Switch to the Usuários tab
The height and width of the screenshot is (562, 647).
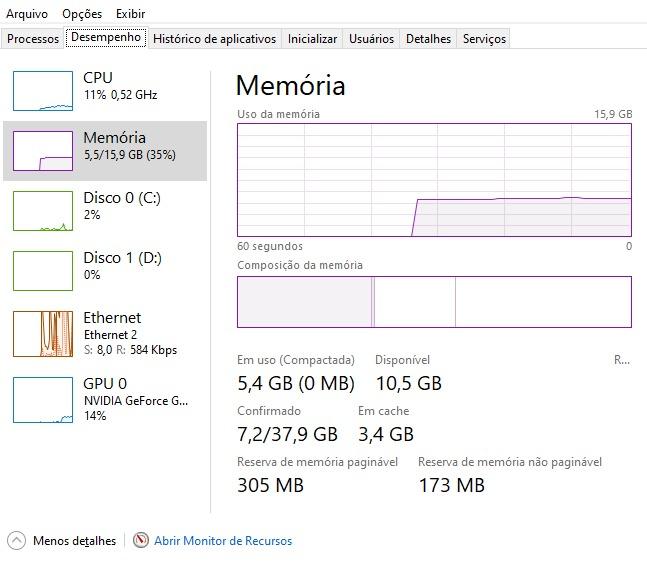371,39
